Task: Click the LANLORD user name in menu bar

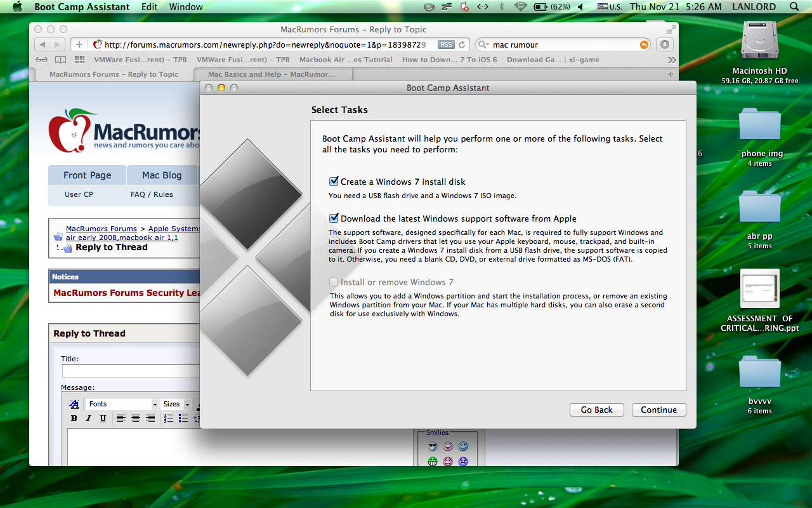Action: point(754,7)
